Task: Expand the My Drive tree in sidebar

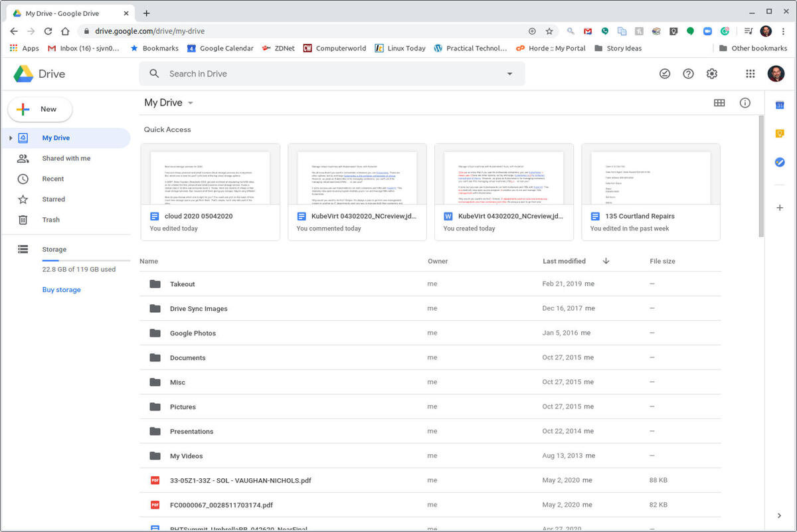Action: click(11, 137)
